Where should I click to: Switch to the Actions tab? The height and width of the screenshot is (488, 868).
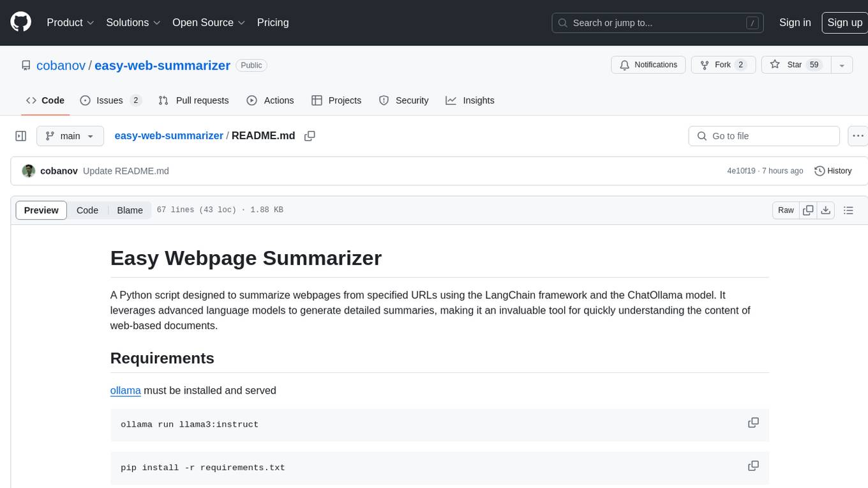(x=270, y=100)
